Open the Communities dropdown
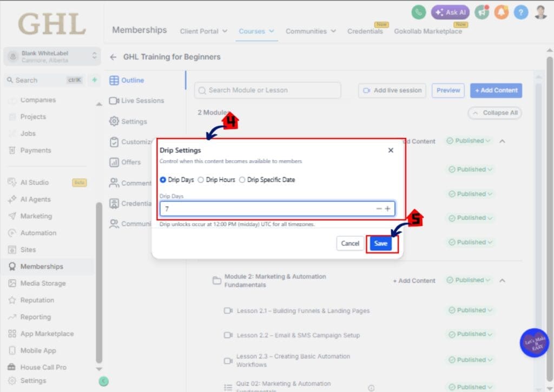This screenshot has width=554, height=392. coord(311,31)
